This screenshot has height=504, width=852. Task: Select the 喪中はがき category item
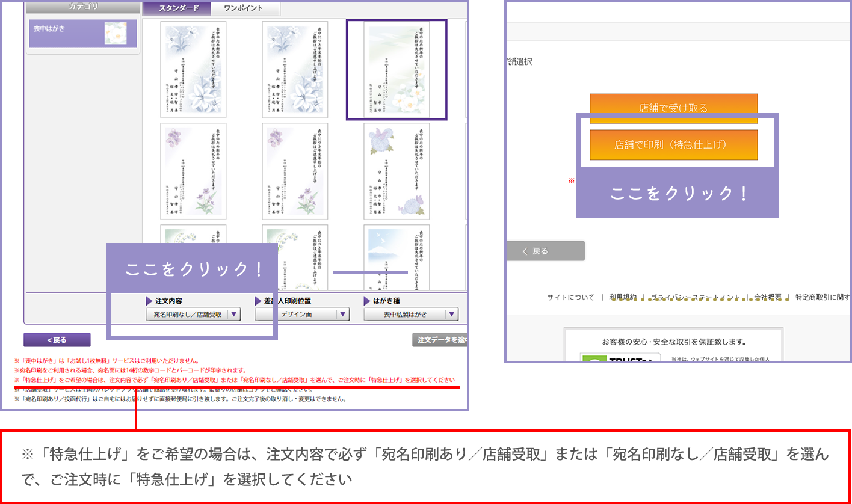pyautogui.click(x=83, y=33)
